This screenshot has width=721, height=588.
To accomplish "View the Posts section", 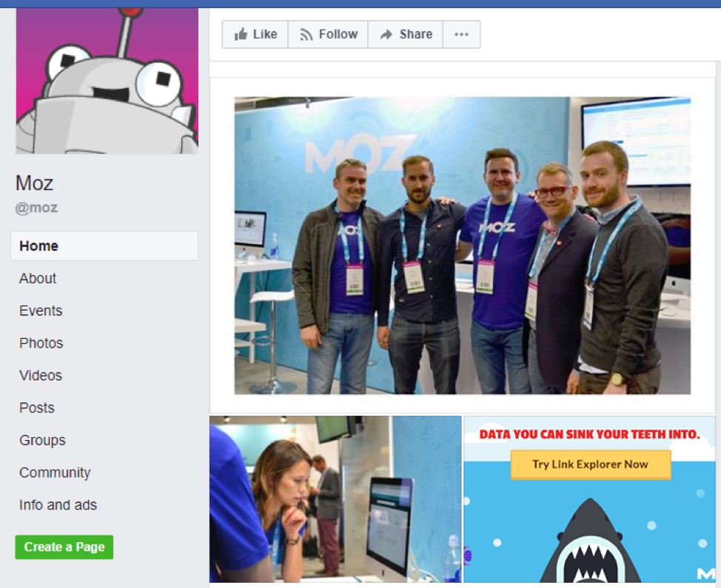I will coord(37,408).
